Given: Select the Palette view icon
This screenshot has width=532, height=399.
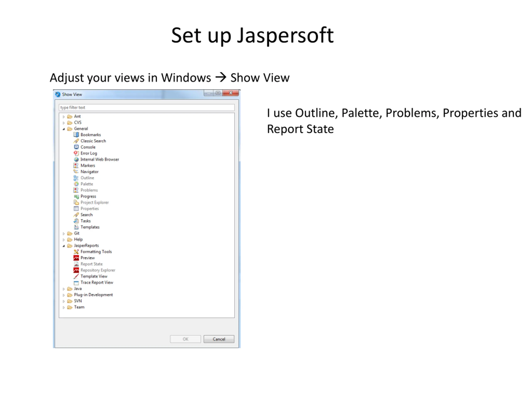Looking at the screenshot, I should pos(76,184).
